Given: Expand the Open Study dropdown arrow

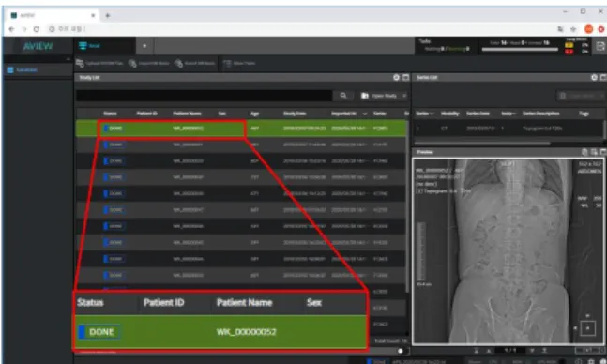Looking at the screenshot, I should pos(404,96).
